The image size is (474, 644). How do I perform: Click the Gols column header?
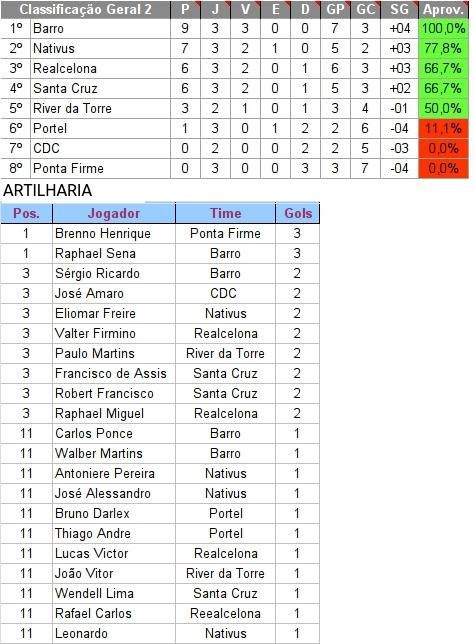point(298,213)
